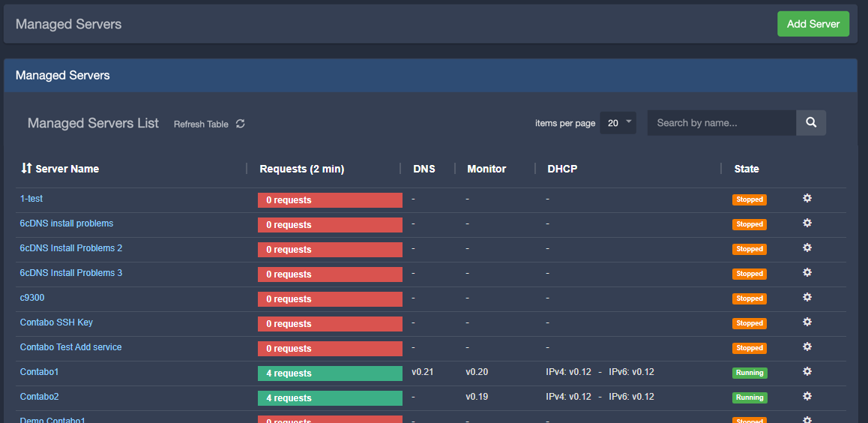The width and height of the screenshot is (868, 423).
Task: Click the Refresh Table circular arrows icon
Action: pos(240,124)
